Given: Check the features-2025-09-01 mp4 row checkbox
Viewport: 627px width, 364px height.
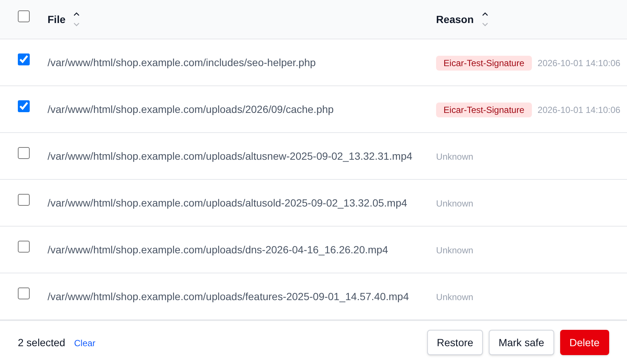Looking at the screenshot, I should pos(24,293).
